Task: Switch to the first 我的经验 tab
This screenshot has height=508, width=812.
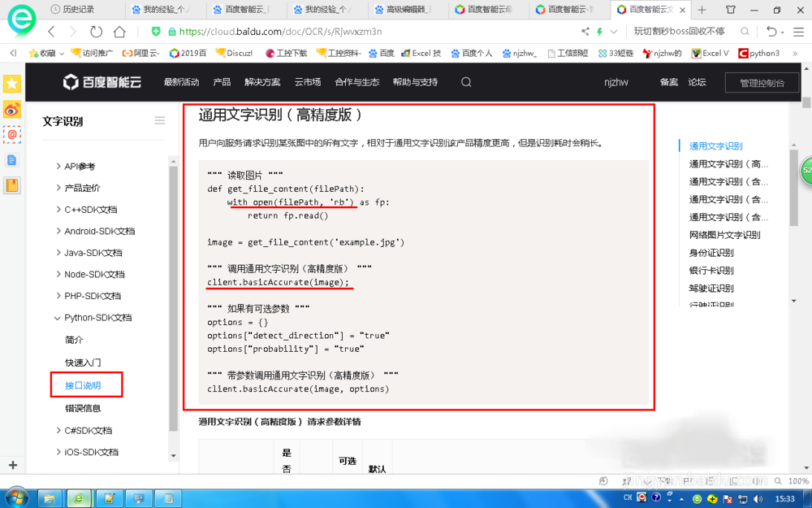Action: click(x=166, y=9)
